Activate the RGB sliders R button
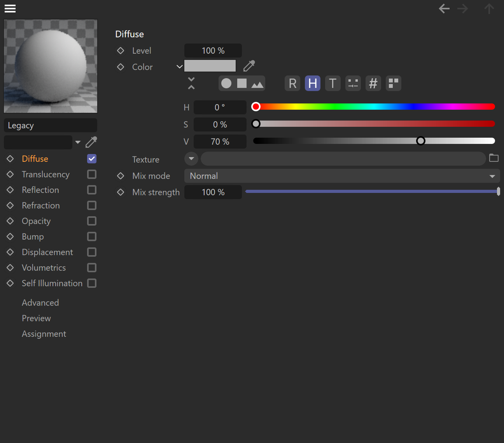 point(292,83)
